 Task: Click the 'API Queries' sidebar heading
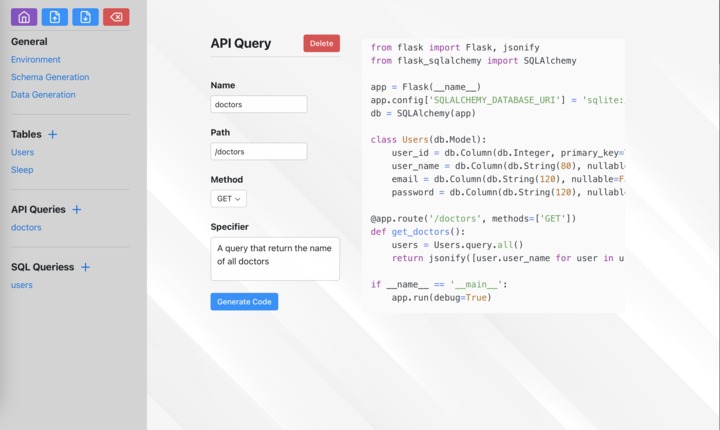38,209
